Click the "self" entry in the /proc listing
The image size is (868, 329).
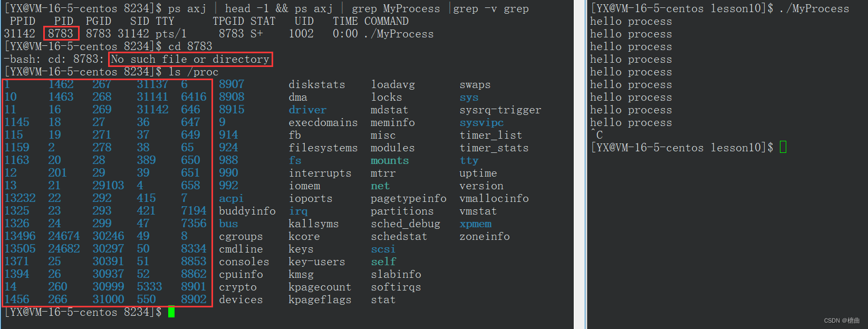point(383,262)
